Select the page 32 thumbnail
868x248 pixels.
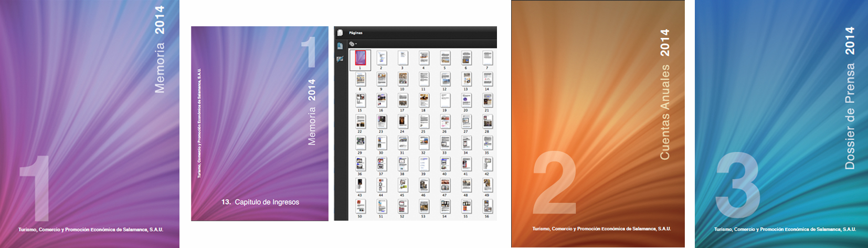point(424,142)
